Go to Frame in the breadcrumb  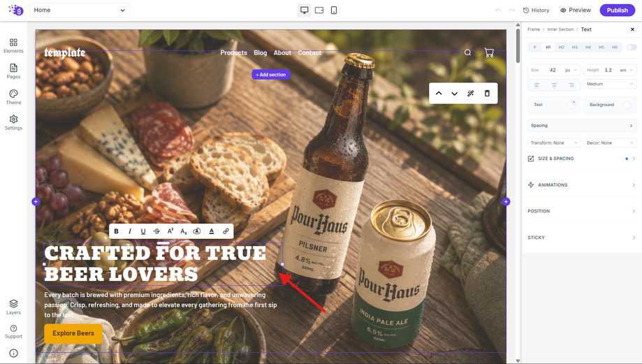[534, 29]
